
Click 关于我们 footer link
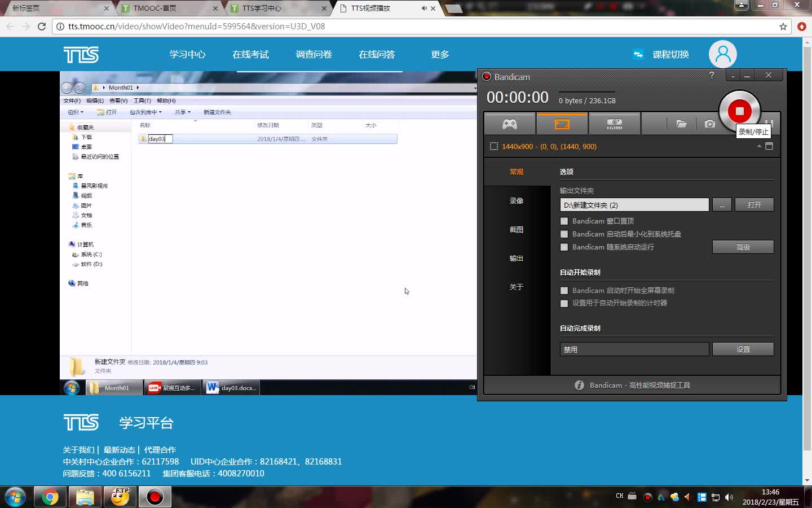point(79,450)
